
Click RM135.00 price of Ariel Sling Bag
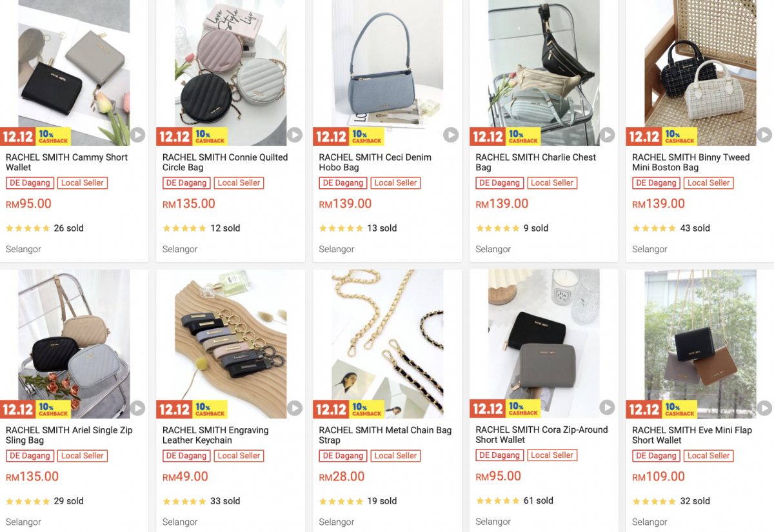pyautogui.click(x=32, y=477)
